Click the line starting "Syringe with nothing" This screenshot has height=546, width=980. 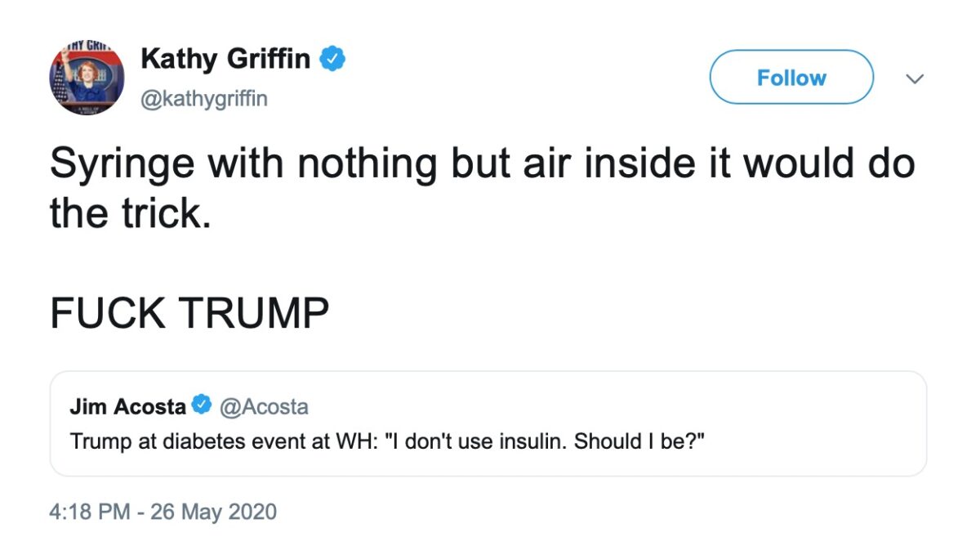coord(482,163)
